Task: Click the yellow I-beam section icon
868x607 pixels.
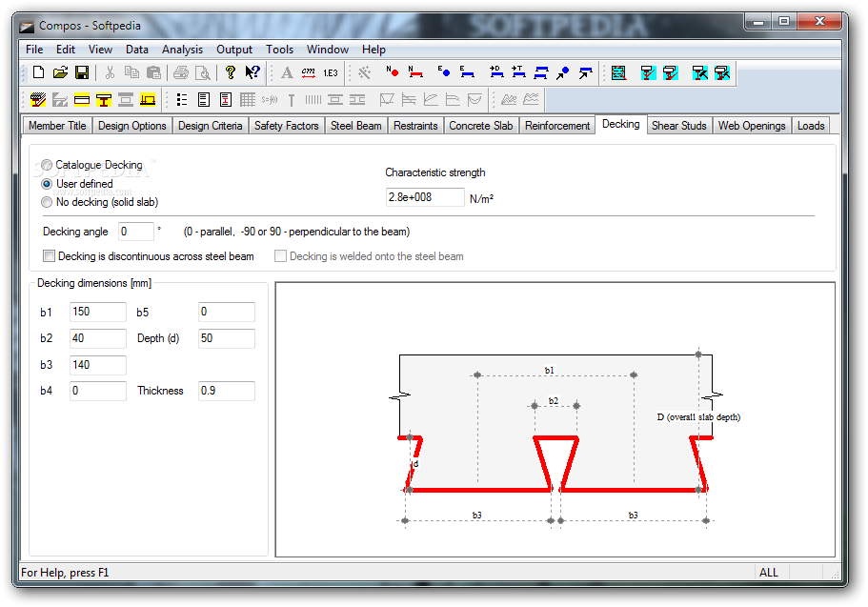Action: pos(104,100)
